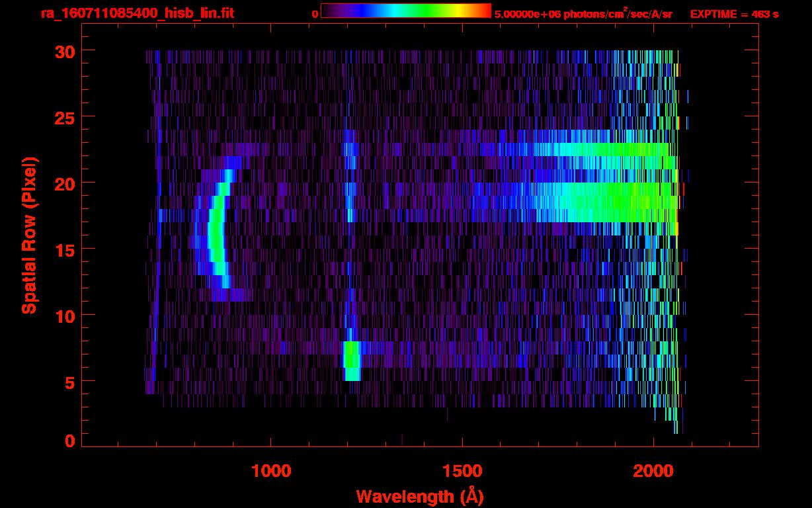Click the bright green spot near 1216 Å
Image resolution: width=812 pixels, height=508 pixels.
[x=352, y=360]
